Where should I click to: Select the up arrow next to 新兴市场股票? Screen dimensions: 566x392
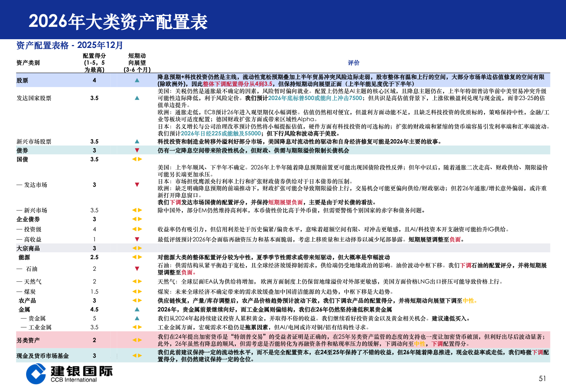click(x=137, y=141)
